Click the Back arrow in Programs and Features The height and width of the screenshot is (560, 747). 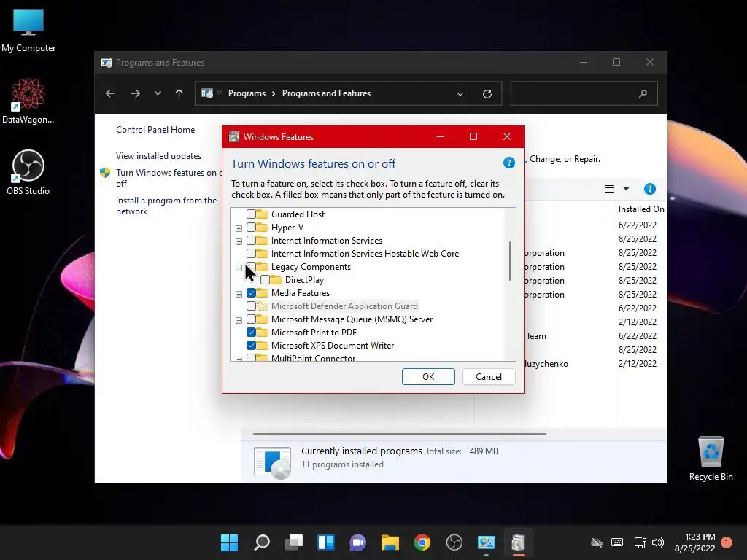click(110, 93)
